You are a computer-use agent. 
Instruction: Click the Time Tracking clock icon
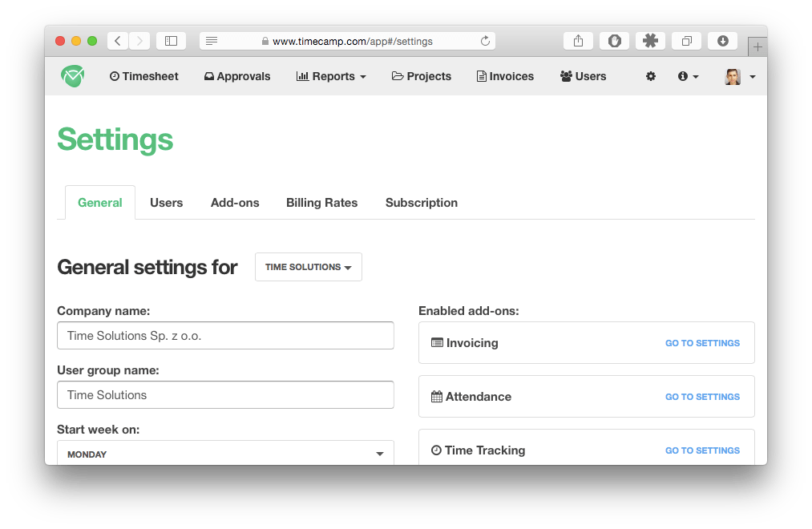click(x=437, y=450)
